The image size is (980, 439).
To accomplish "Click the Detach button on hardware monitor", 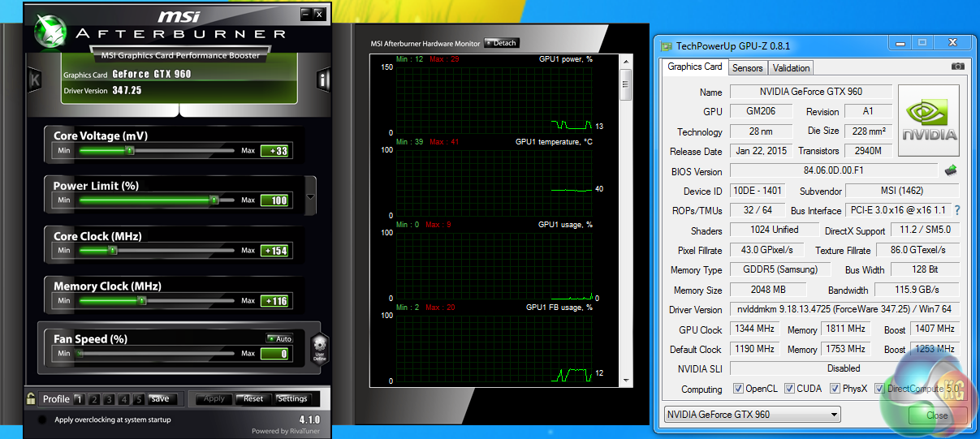I will click(x=502, y=43).
